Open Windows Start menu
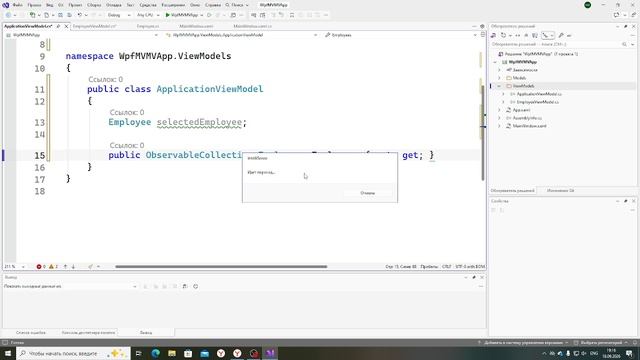The image size is (640, 360). [8, 353]
